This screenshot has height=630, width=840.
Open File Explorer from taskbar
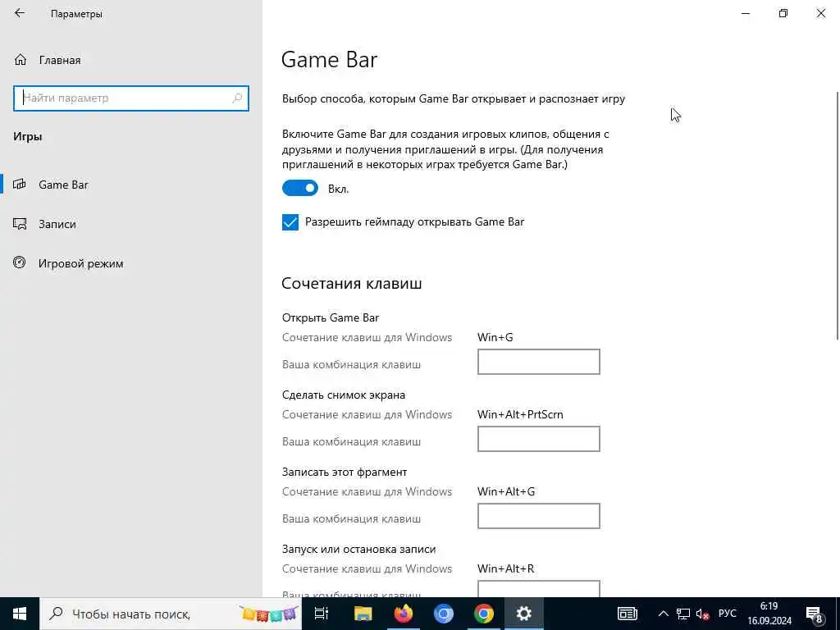pyautogui.click(x=363, y=614)
